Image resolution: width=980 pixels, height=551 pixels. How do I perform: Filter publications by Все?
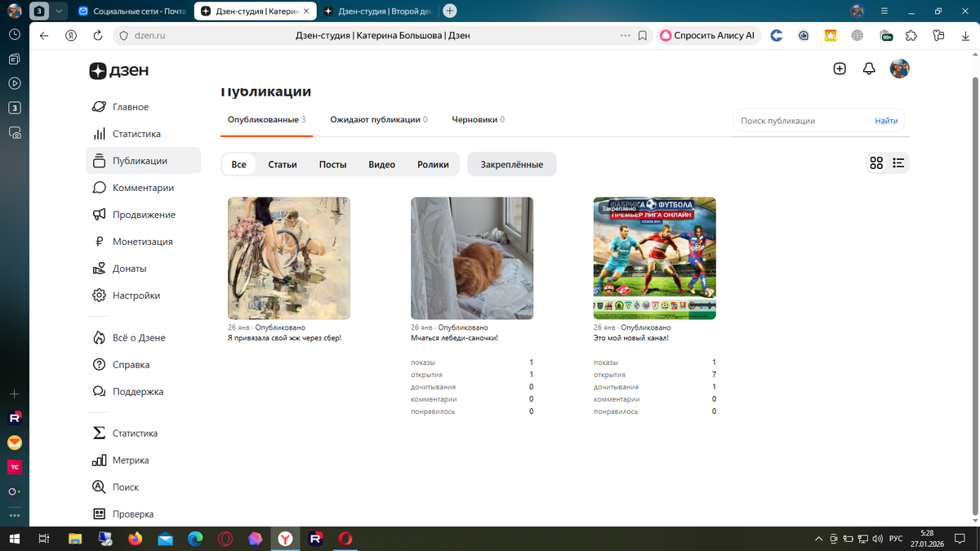click(x=238, y=164)
